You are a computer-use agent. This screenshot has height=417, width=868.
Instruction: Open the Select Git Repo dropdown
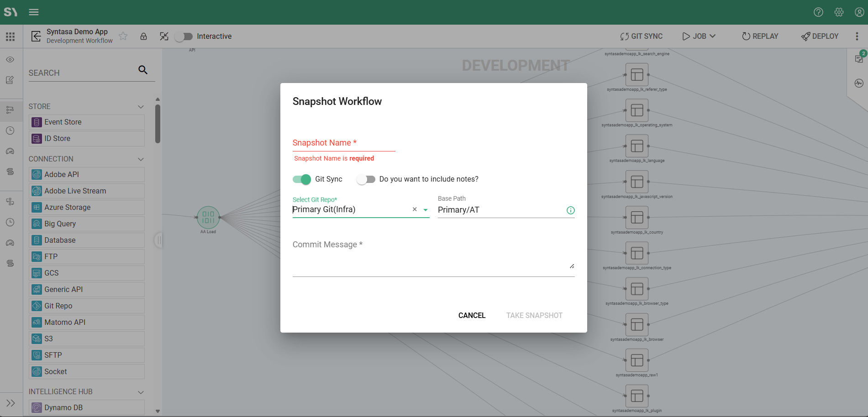tap(426, 210)
